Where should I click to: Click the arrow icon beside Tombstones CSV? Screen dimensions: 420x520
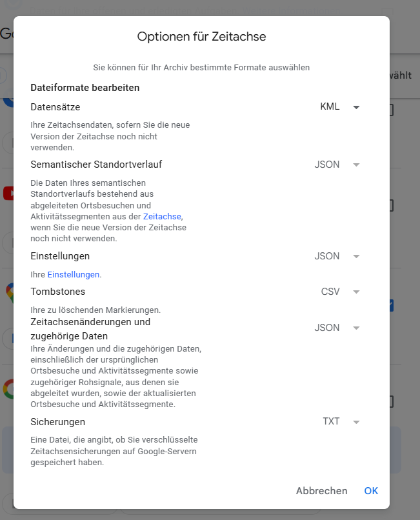tap(356, 292)
